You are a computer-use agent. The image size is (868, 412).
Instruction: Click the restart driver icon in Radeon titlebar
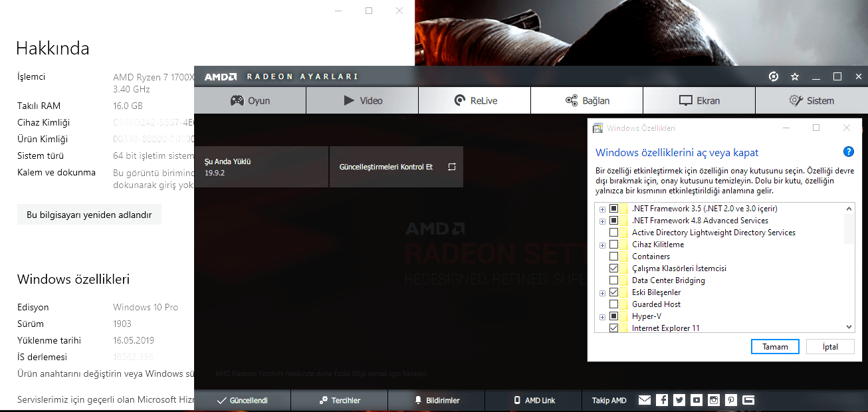point(773,76)
